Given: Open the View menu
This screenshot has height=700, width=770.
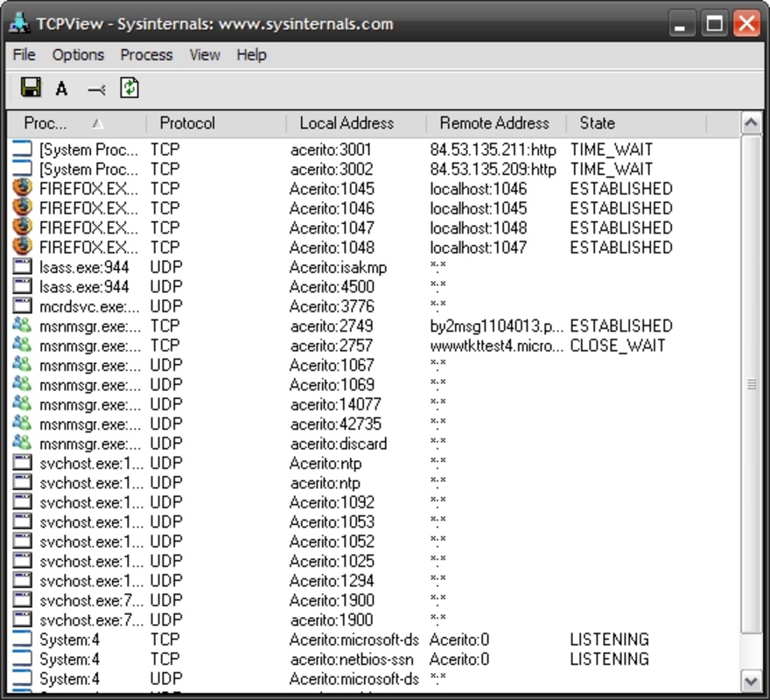Looking at the screenshot, I should coord(205,55).
